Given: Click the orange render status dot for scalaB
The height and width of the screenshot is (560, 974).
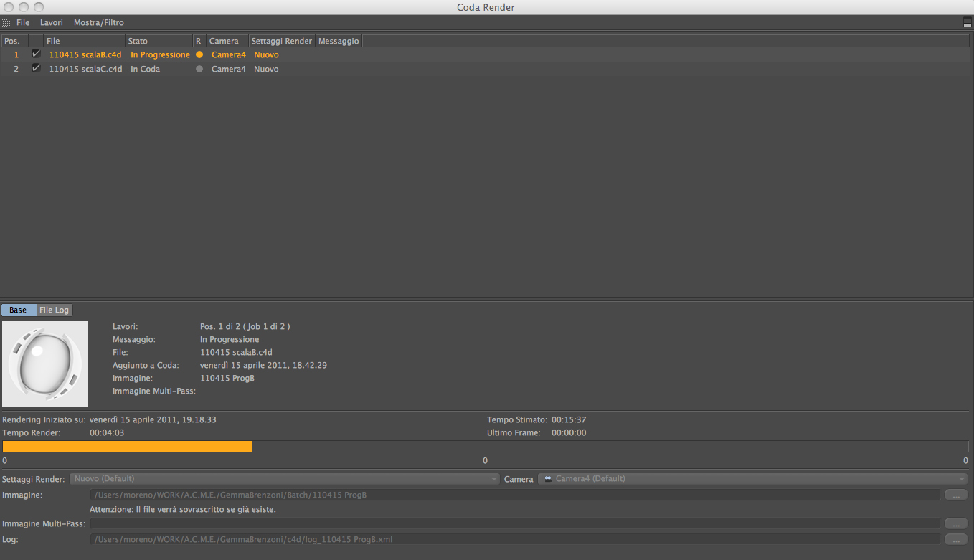Looking at the screenshot, I should pos(199,54).
